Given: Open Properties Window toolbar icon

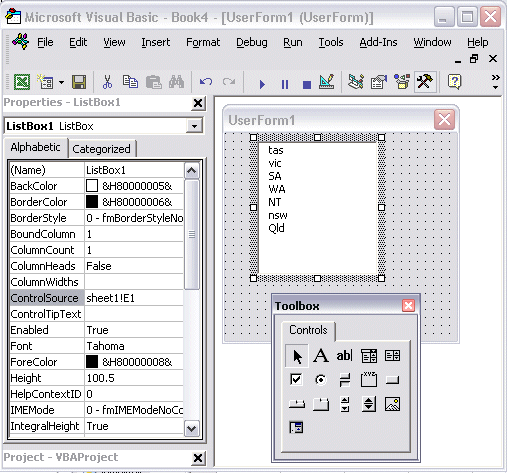Looking at the screenshot, I should (x=379, y=82).
